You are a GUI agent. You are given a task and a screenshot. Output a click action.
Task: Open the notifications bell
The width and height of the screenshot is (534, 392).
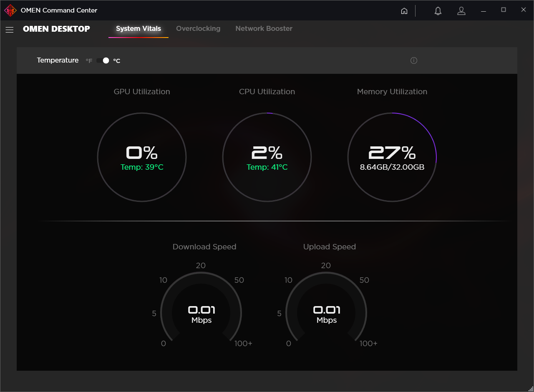click(438, 11)
